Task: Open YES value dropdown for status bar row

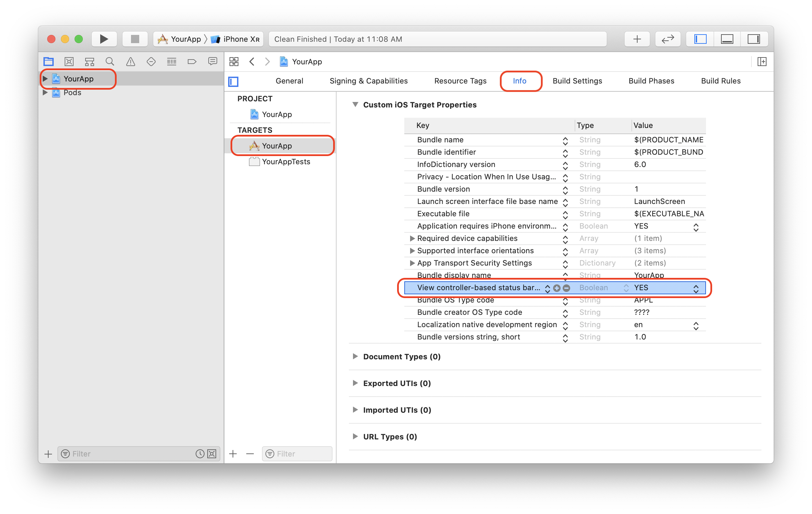Action: pos(696,288)
